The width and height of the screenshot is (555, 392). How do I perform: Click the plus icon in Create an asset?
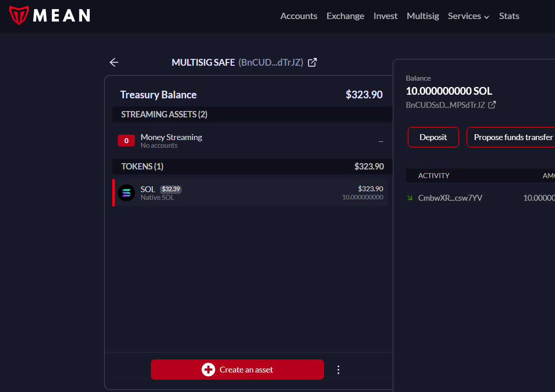click(x=208, y=370)
